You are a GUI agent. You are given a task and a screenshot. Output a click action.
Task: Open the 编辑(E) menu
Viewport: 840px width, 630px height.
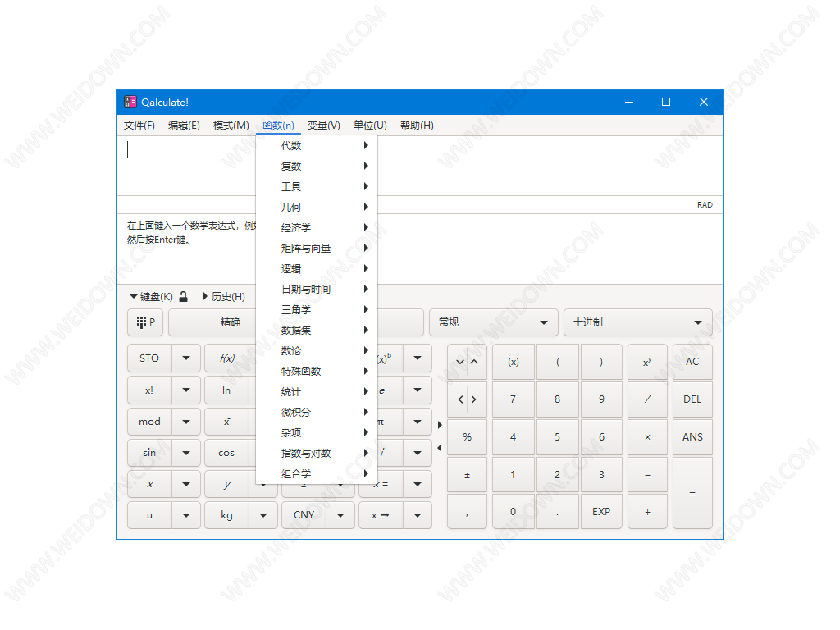point(184,126)
